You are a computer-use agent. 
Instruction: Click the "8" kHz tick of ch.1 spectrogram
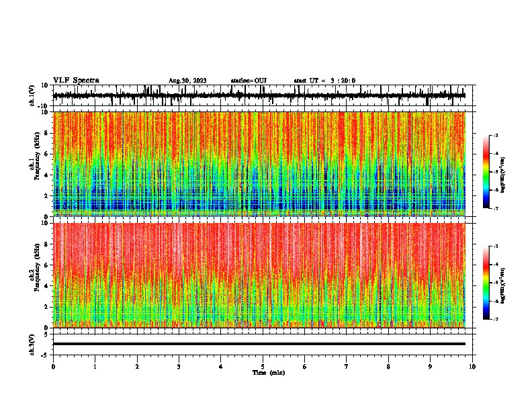click(47, 133)
